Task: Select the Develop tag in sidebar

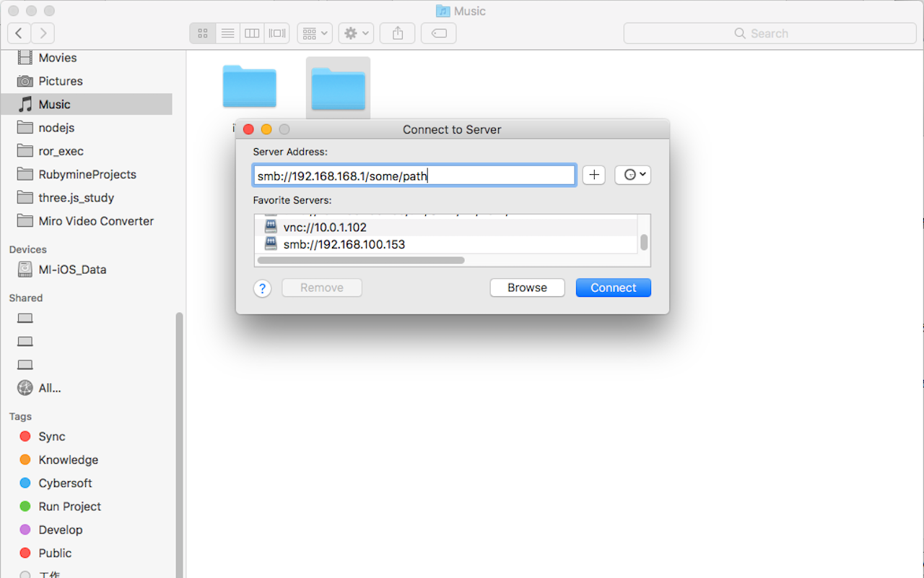Action: pyautogui.click(x=62, y=530)
